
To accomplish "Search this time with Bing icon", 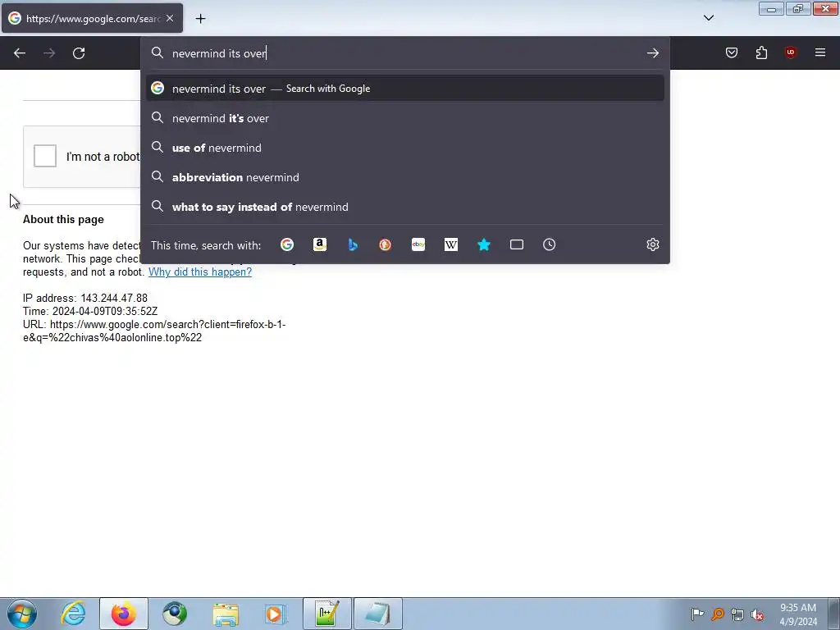I will click(x=353, y=244).
